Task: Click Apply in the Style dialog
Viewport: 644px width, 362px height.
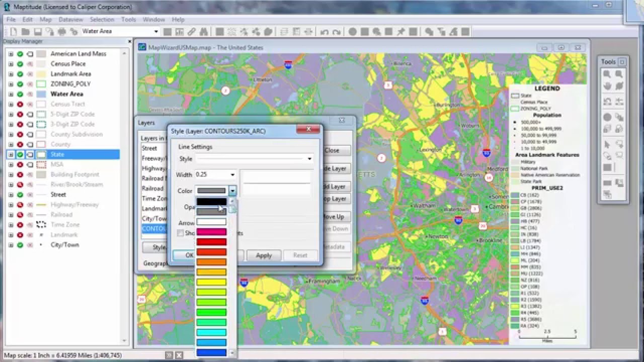Action: 264,255
